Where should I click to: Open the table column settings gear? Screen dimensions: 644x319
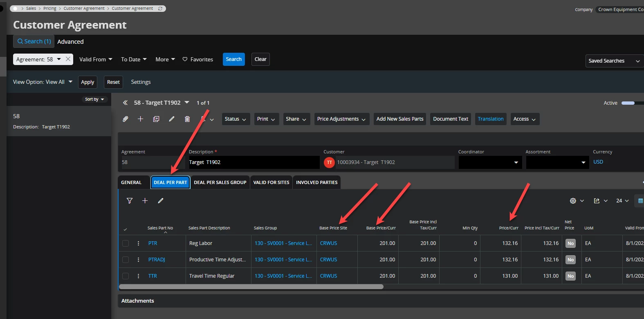573,201
